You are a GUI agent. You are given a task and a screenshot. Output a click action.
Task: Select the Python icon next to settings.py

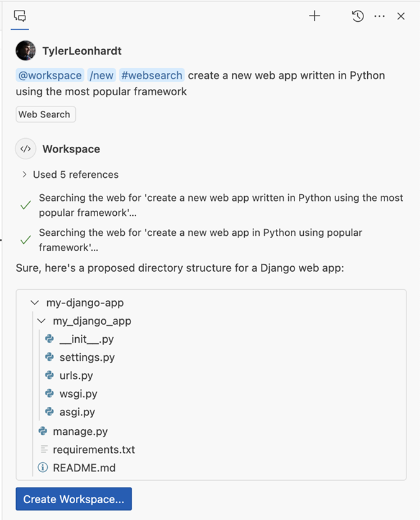[50, 357]
